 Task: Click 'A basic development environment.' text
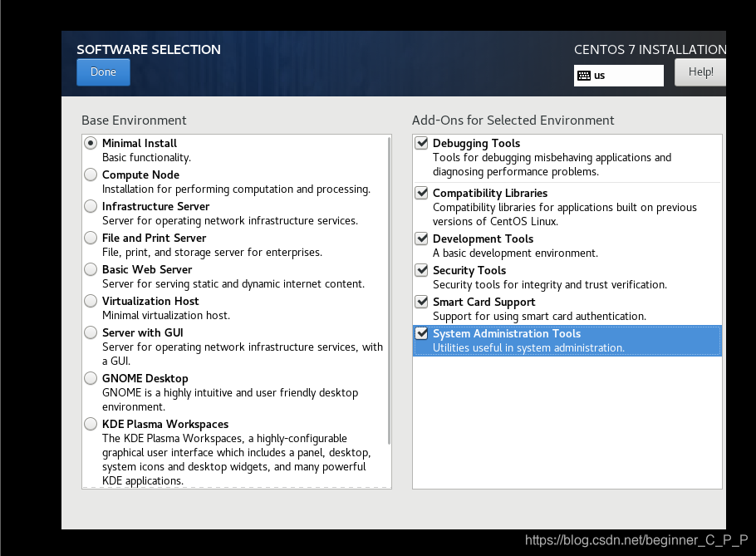pyautogui.click(x=515, y=253)
